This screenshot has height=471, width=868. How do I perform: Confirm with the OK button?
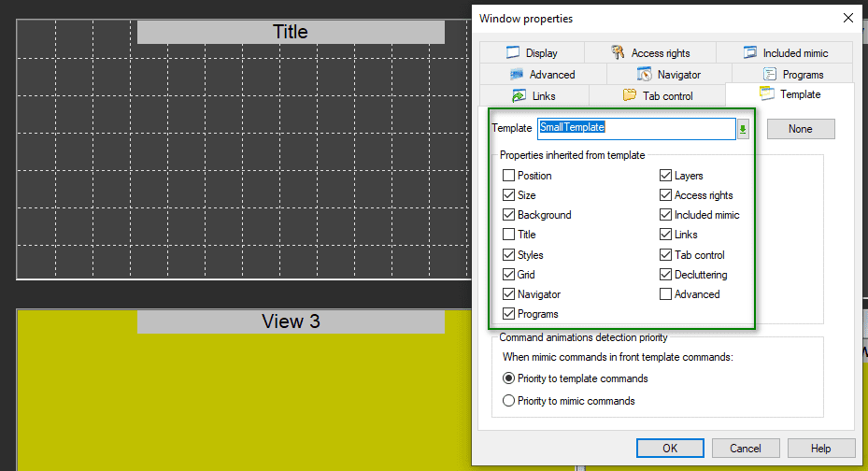click(x=670, y=448)
